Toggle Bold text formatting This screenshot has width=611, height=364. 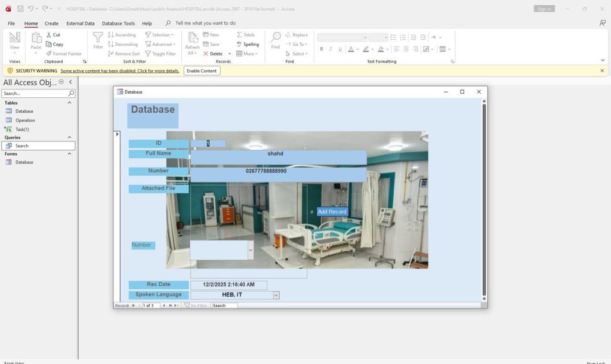click(322, 49)
